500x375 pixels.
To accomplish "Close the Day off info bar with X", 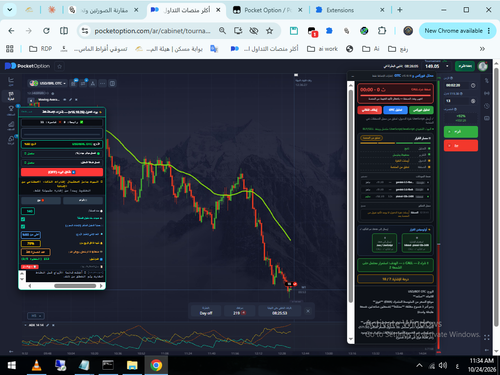I will (308, 311).
